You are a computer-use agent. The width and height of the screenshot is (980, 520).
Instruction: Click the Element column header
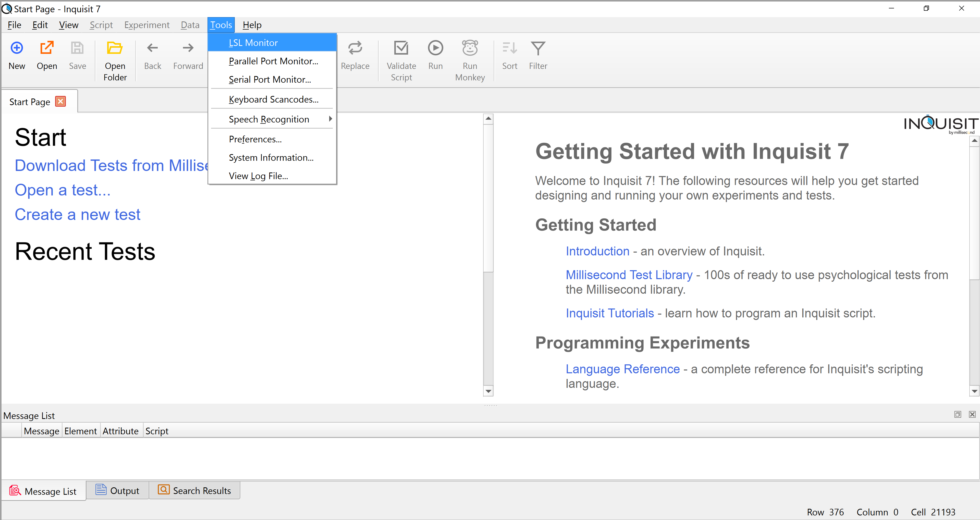tap(81, 431)
